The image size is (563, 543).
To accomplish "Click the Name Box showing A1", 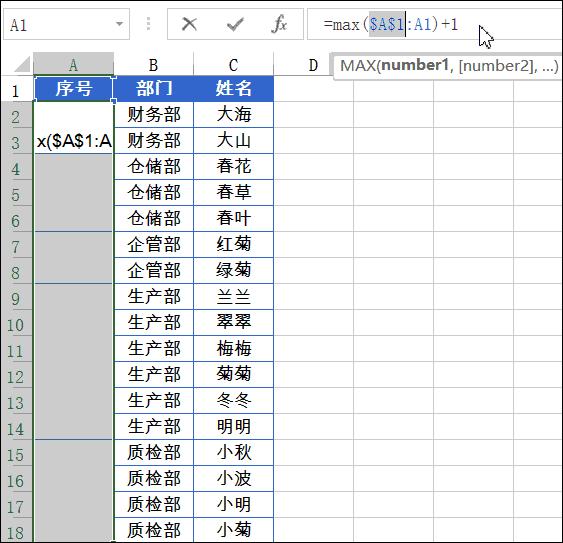I will pos(66,24).
